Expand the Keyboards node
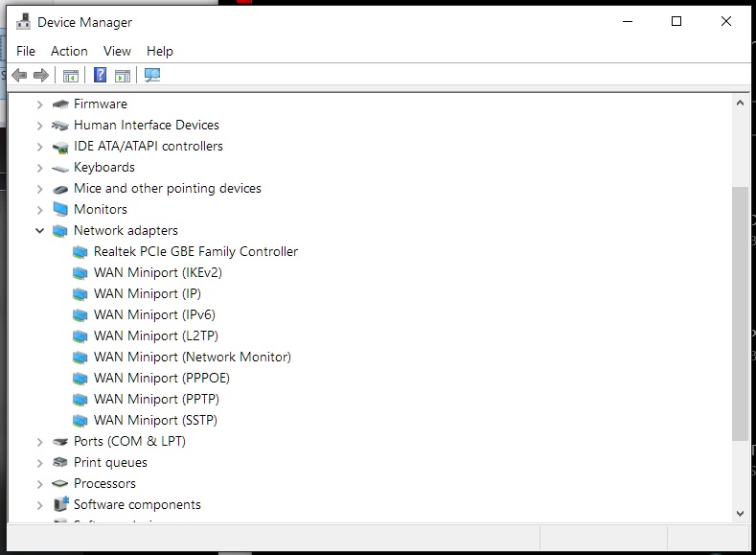This screenshot has width=756, height=555. tap(40, 168)
